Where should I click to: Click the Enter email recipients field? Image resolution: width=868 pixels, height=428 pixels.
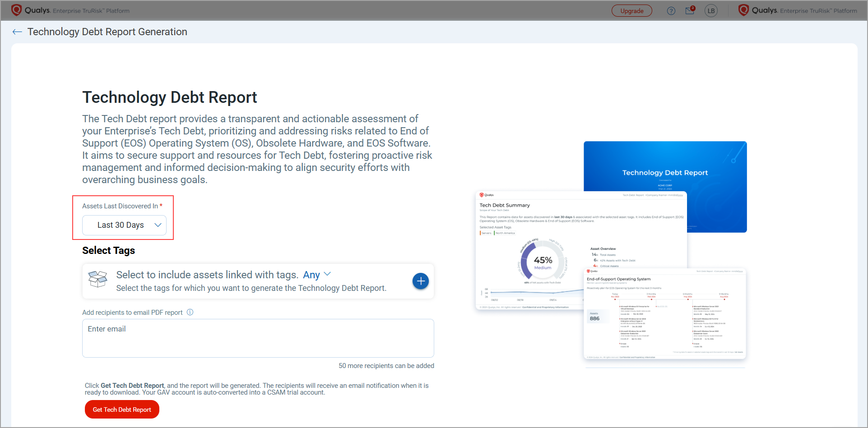click(x=258, y=338)
